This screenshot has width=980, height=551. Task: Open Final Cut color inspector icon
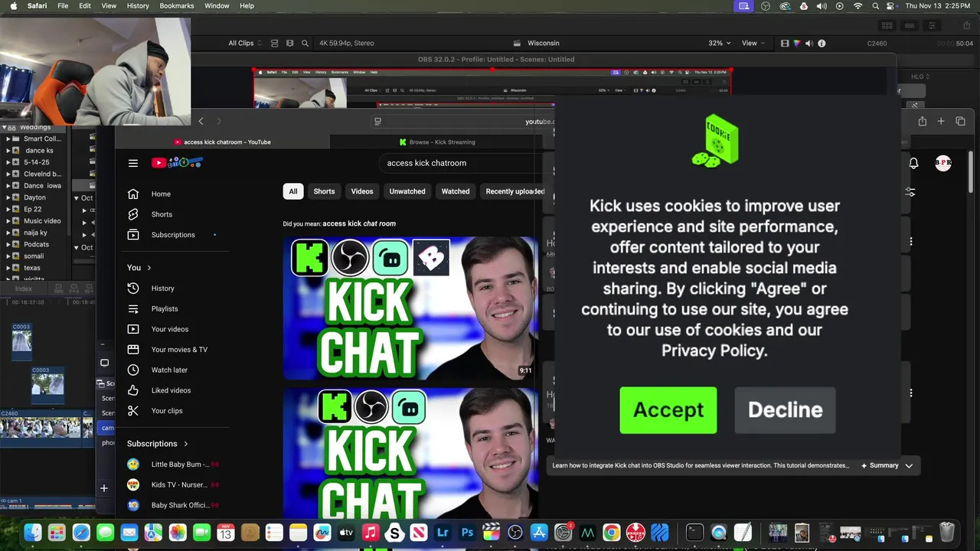point(797,44)
